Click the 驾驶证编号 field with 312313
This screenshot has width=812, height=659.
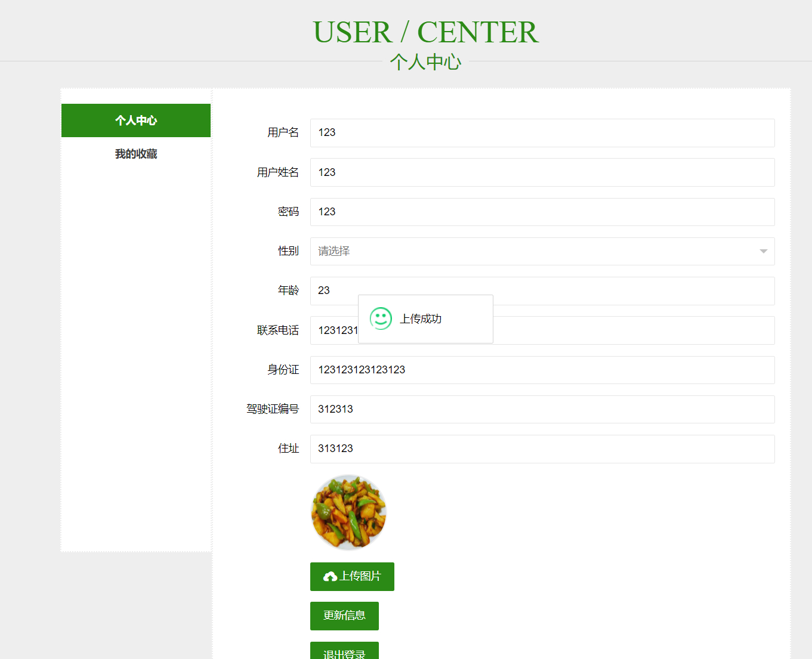(542, 409)
